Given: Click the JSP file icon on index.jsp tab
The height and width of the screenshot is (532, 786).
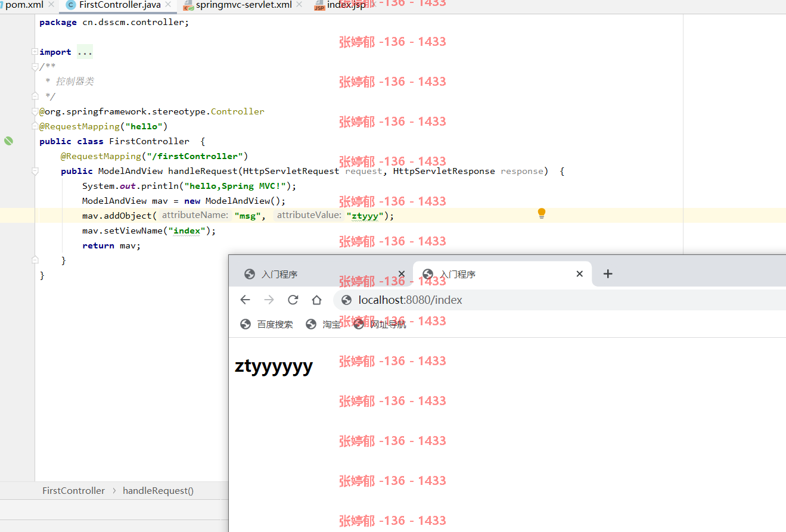Looking at the screenshot, I should click(319, 6).
